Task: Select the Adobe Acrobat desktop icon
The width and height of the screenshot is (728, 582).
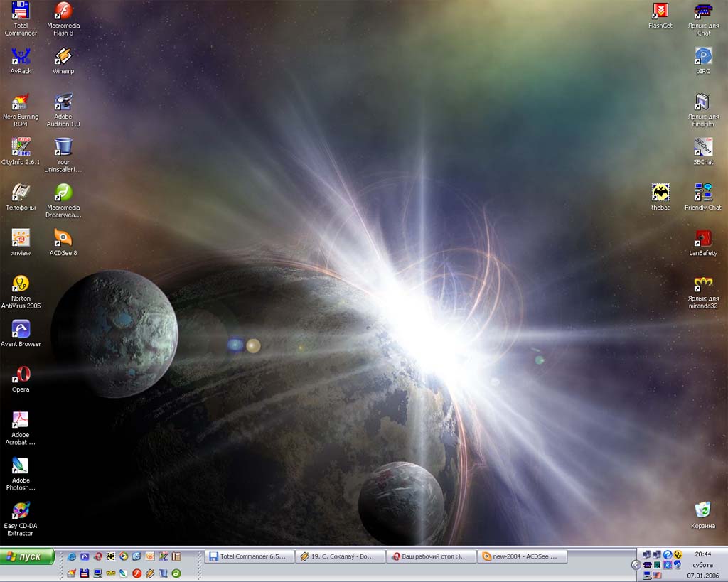Action: (21, 428)
